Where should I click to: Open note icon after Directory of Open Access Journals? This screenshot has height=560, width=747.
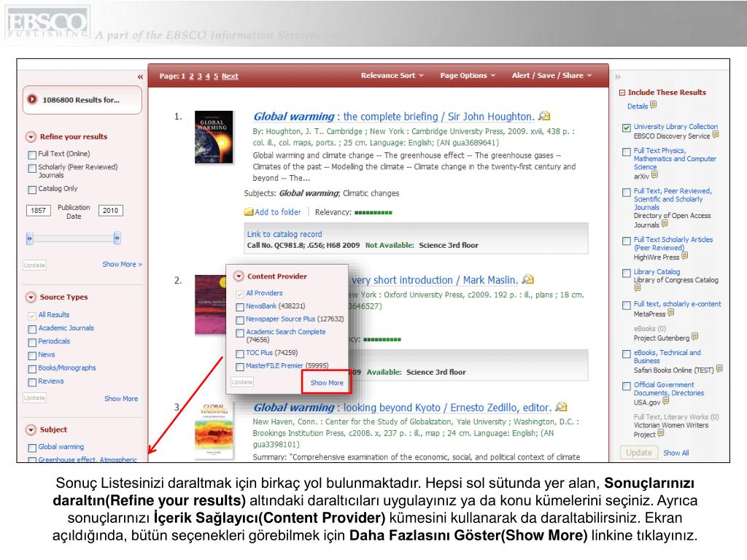tap(665, 224)
